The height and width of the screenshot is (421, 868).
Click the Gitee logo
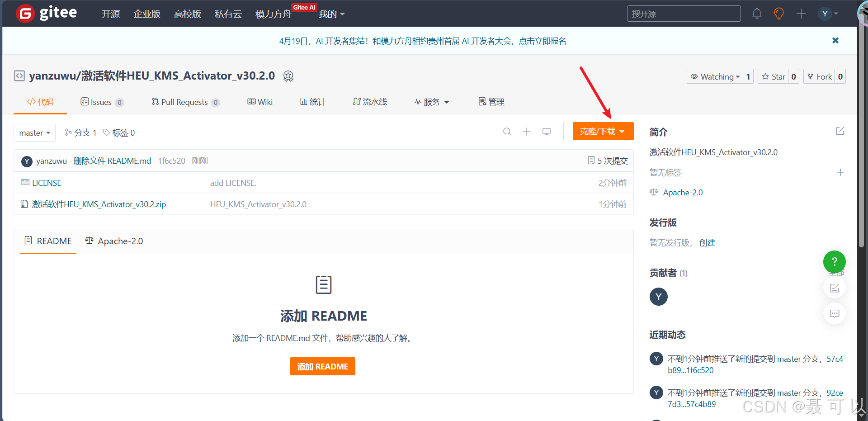point(46,14)
